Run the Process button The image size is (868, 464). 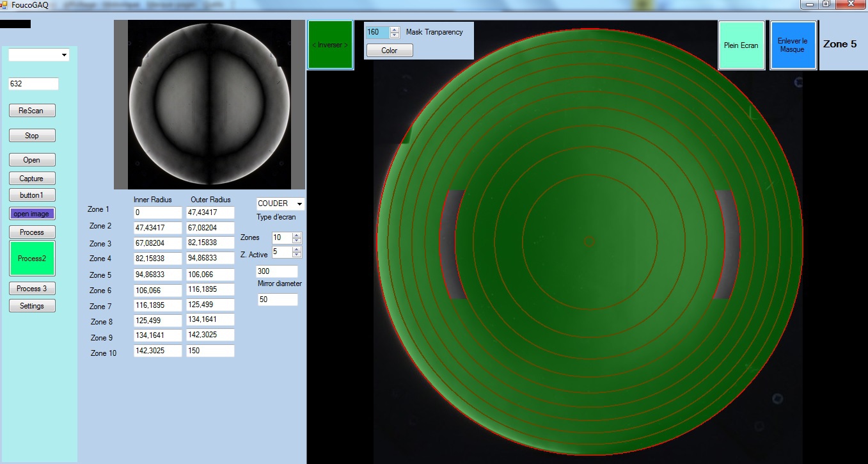pos(32,232)
